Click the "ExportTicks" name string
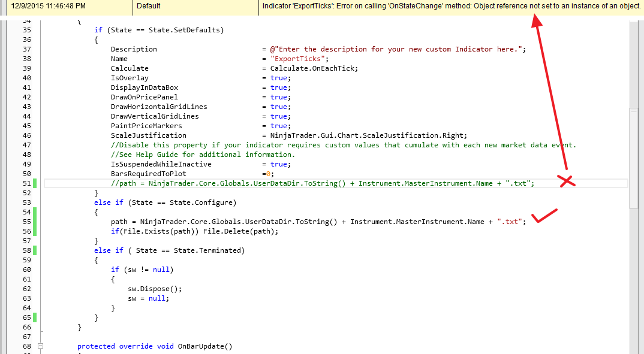This screenshot has height=354, width=644. pos(297,59)
